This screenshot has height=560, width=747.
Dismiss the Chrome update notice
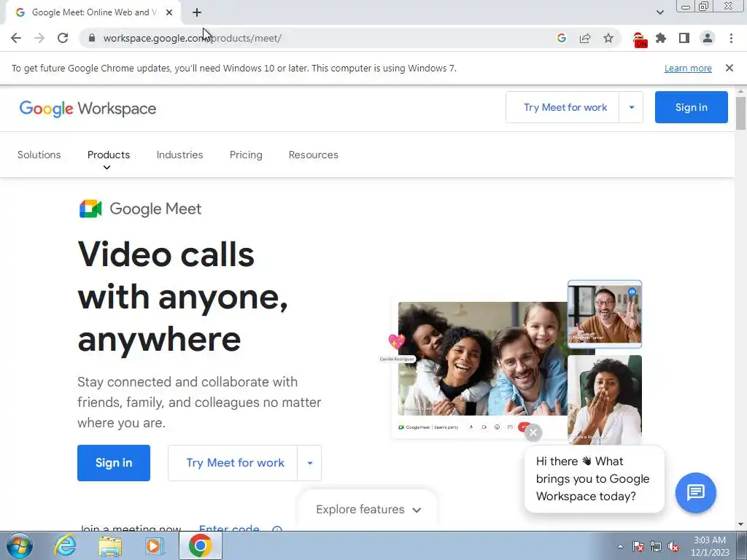pos(729,68)
